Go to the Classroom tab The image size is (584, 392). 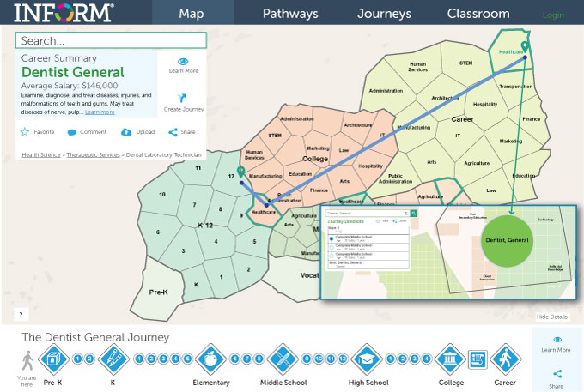click(478, 14)
